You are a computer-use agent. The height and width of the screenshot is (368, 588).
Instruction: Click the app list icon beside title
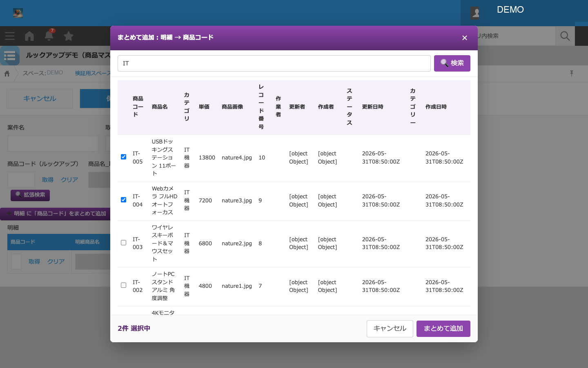10,56
